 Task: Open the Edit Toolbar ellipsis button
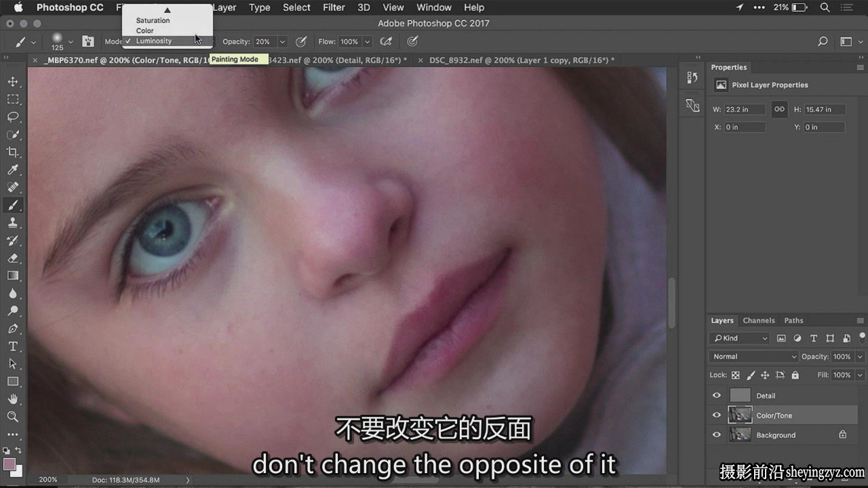tap(13, 434)
